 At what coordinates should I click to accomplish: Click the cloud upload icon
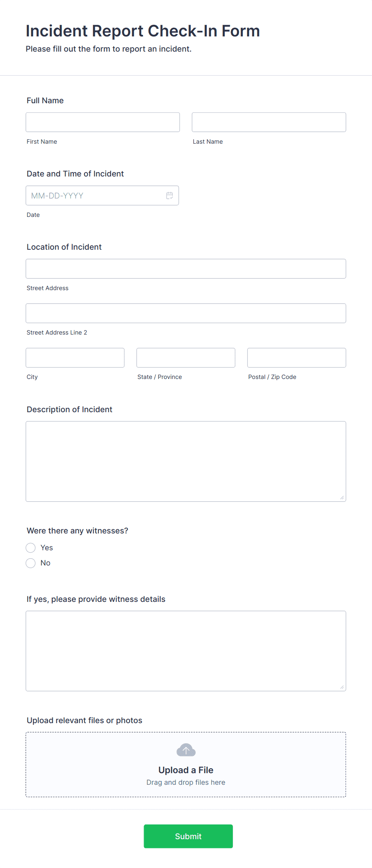(x=186, y=750)
